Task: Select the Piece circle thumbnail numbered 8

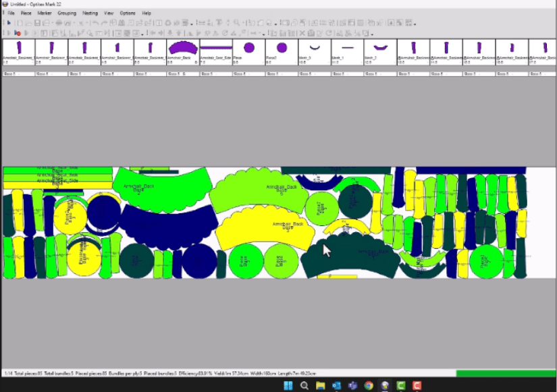Action: 248,52
